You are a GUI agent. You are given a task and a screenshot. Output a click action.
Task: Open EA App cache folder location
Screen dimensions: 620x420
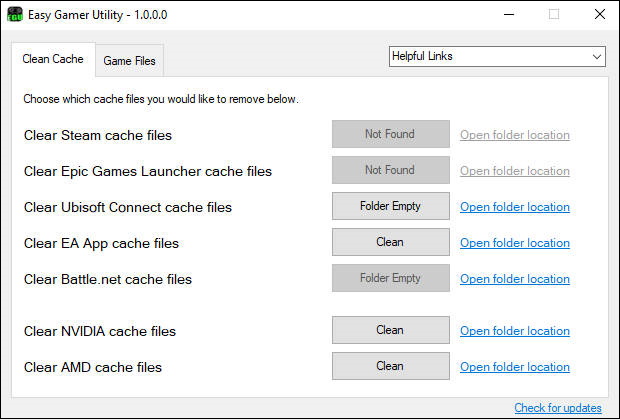pyautogui.click(x=515, y=243)
